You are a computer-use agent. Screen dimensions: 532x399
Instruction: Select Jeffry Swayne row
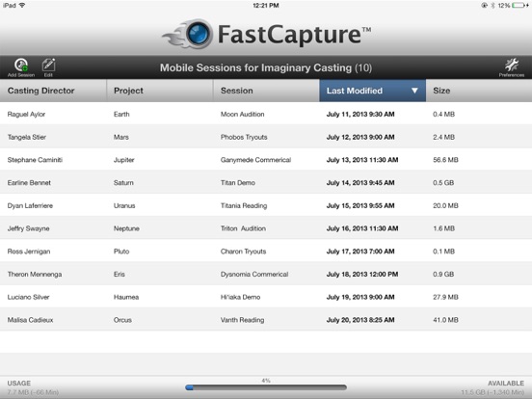pyautogui.click(x=266, y=228)
